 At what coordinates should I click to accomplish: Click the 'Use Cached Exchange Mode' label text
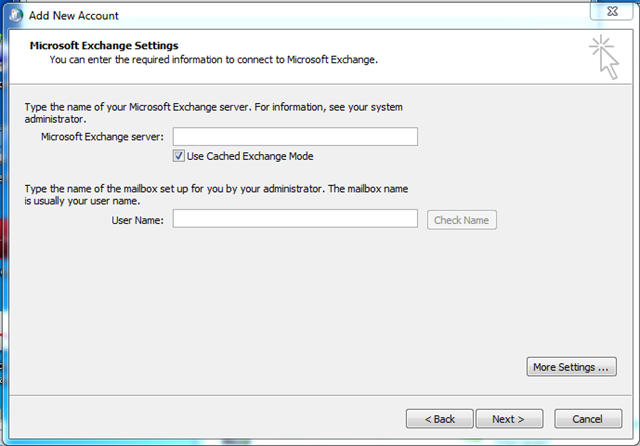click(250, 156)
